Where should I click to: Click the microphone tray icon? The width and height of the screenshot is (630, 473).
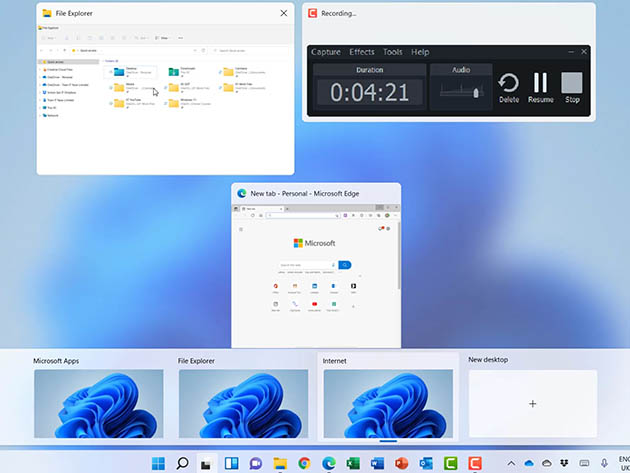[x=604, y=463]
